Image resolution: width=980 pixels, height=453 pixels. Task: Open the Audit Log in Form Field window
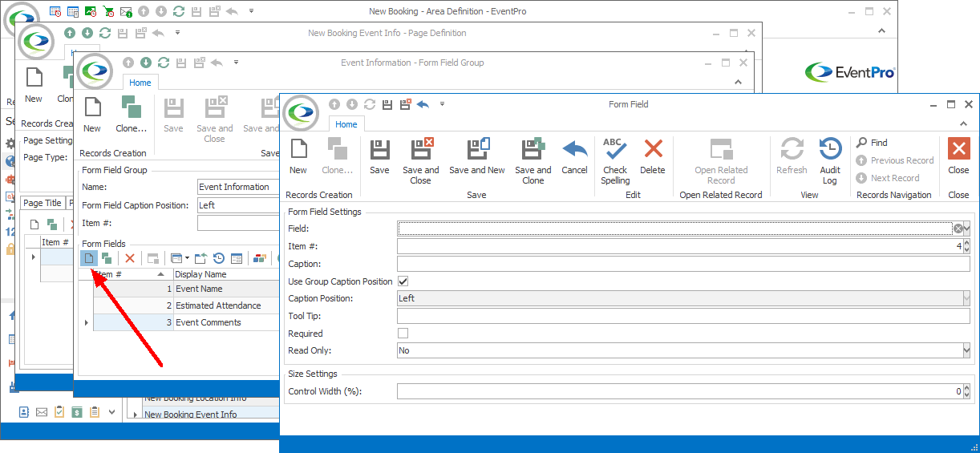830,161
